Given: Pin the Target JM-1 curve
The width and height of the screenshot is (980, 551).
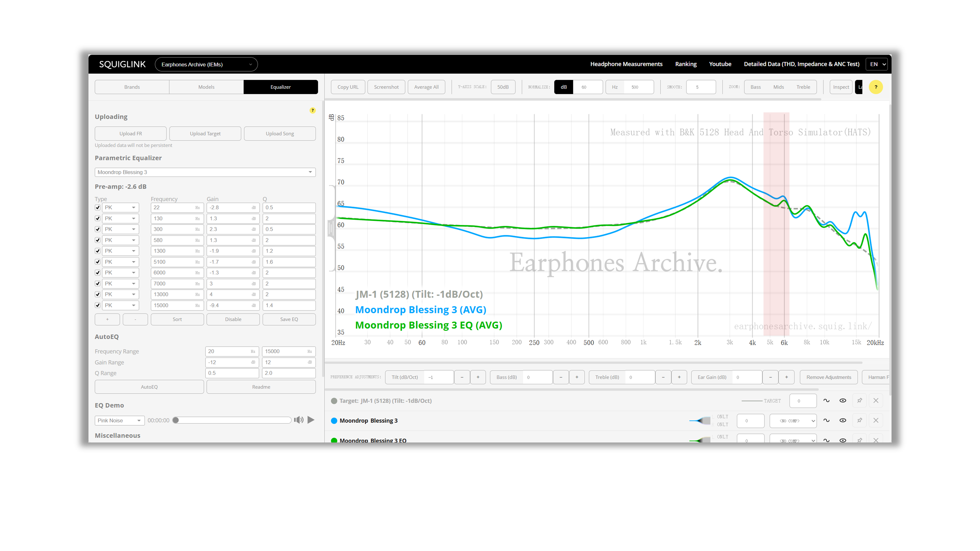Looking at the screenshot, I should click(x=859, y=400).
